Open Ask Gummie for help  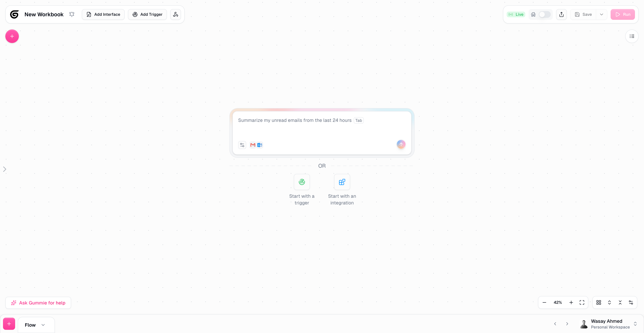38,303
